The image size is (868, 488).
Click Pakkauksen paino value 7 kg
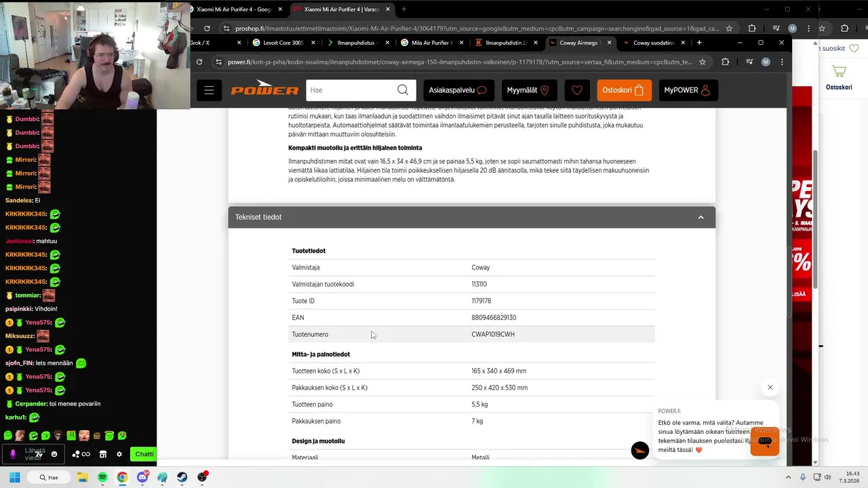477,421
